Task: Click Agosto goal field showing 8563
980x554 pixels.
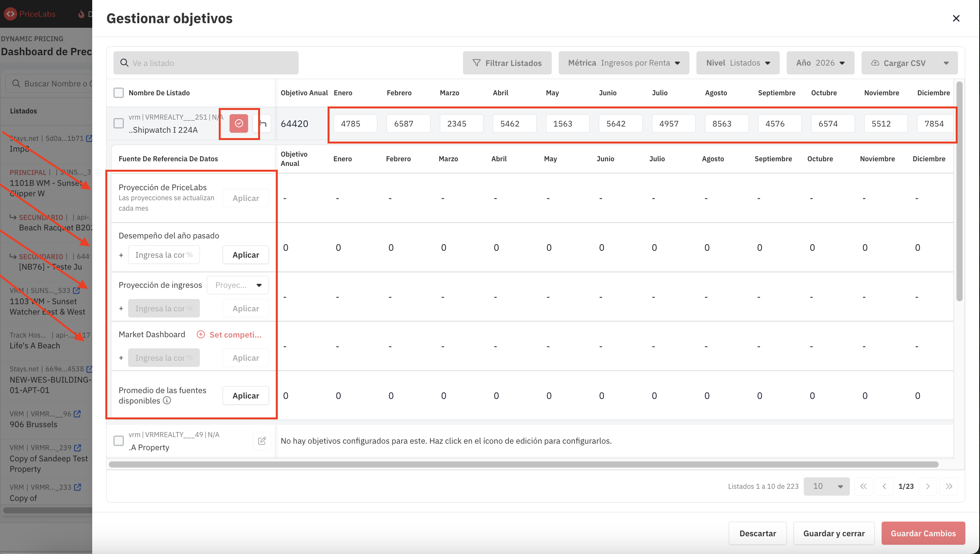Action: 727,123
